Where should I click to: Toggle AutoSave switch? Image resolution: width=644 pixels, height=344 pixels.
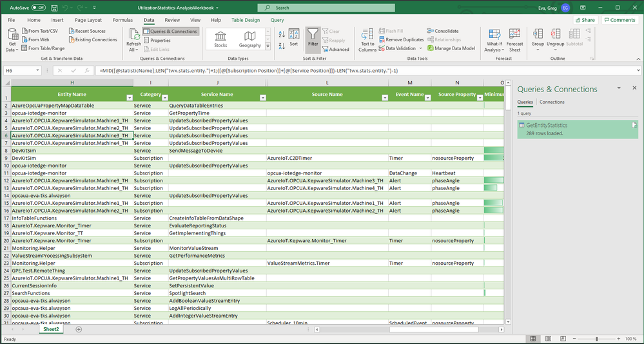pos(38,7)
